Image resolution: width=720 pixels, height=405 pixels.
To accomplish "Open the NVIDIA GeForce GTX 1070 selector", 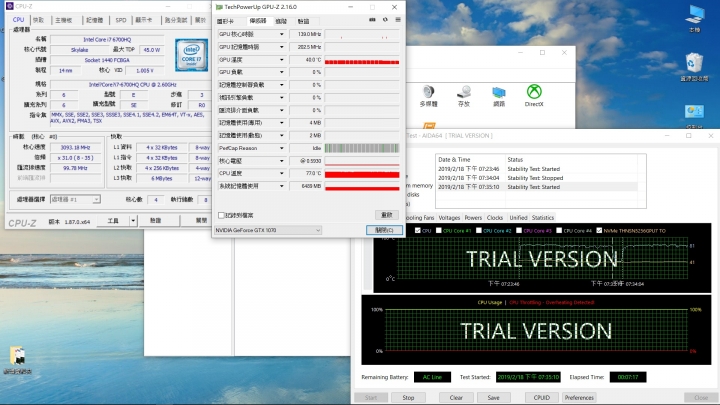I will pos(268,230).
